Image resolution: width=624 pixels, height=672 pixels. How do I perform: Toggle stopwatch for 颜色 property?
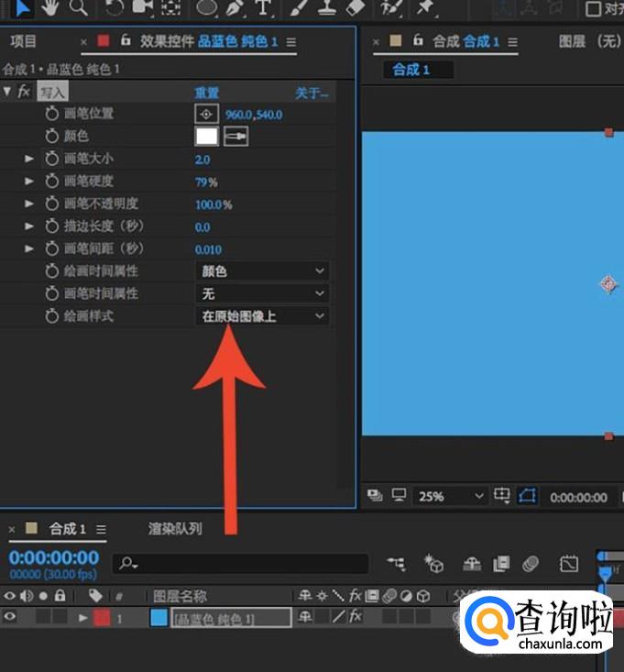[x=52, y=137]
